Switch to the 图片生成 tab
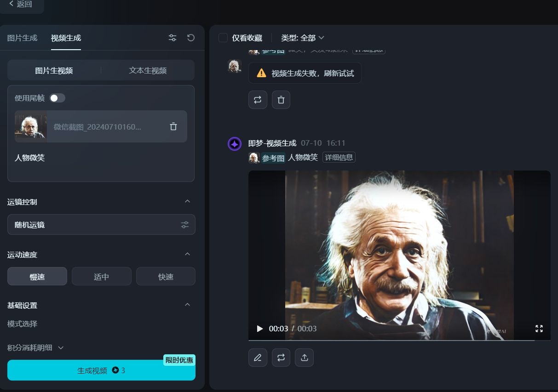 (x=22, y=38)
